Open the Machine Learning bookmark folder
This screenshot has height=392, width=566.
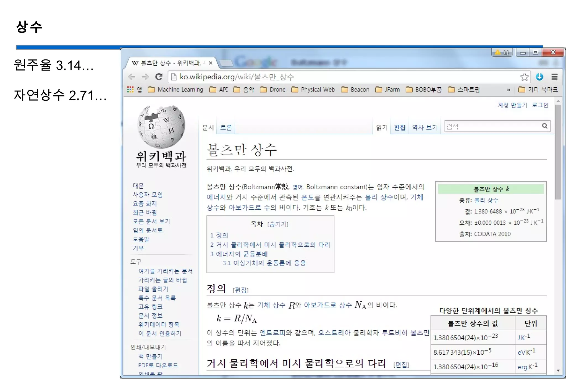pos(175,90)
